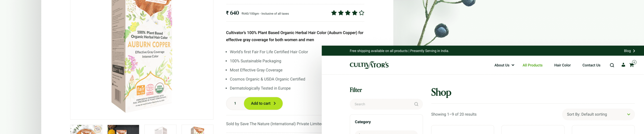The height and width of the screenshot is (134, 644).
Task: Click 'Sold by Save The Nature' text
Action: [274, 124]
